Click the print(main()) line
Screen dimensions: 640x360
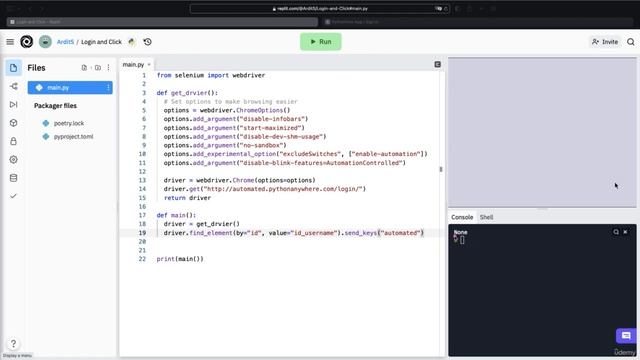click(x=180, y=259)
